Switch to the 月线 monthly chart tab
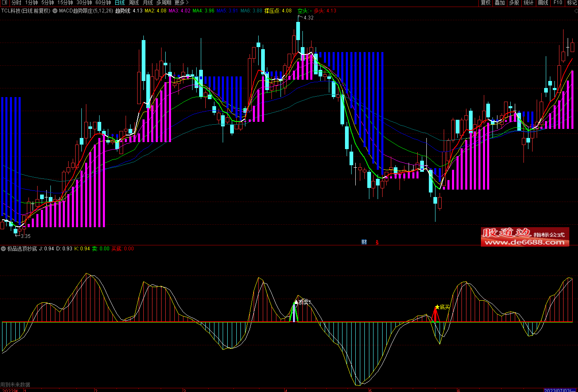578x392 pixels. [148, 3]
